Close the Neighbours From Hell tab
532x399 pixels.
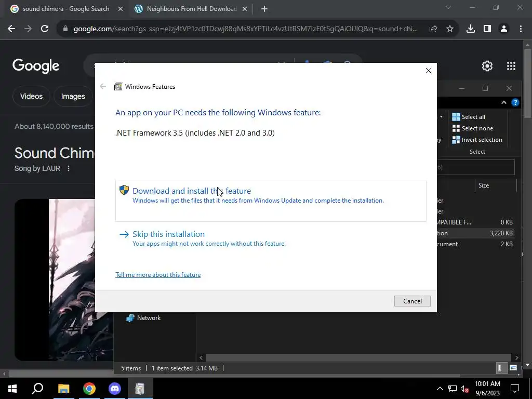click(245, 9)
